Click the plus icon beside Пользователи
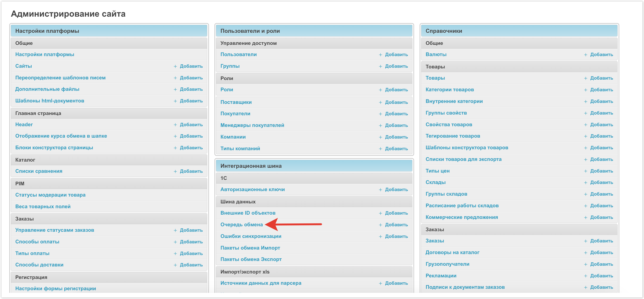Screen dimensions: 644x299 pyautogui.click(x=380, y=54)
